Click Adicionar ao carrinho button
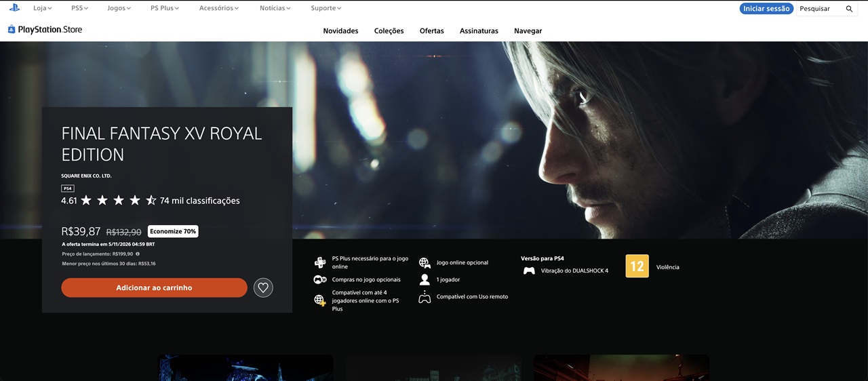Viewport: 868px width, 381px height. [x=154, y=287]
